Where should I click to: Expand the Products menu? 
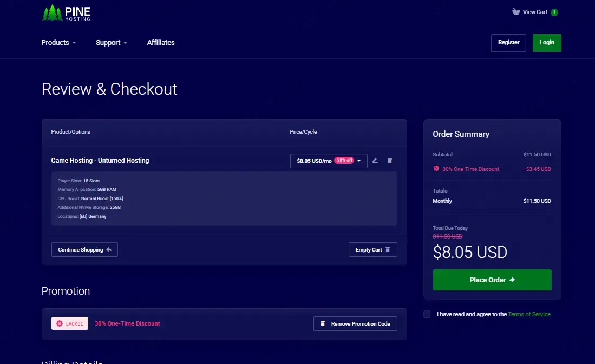(58, 43)
